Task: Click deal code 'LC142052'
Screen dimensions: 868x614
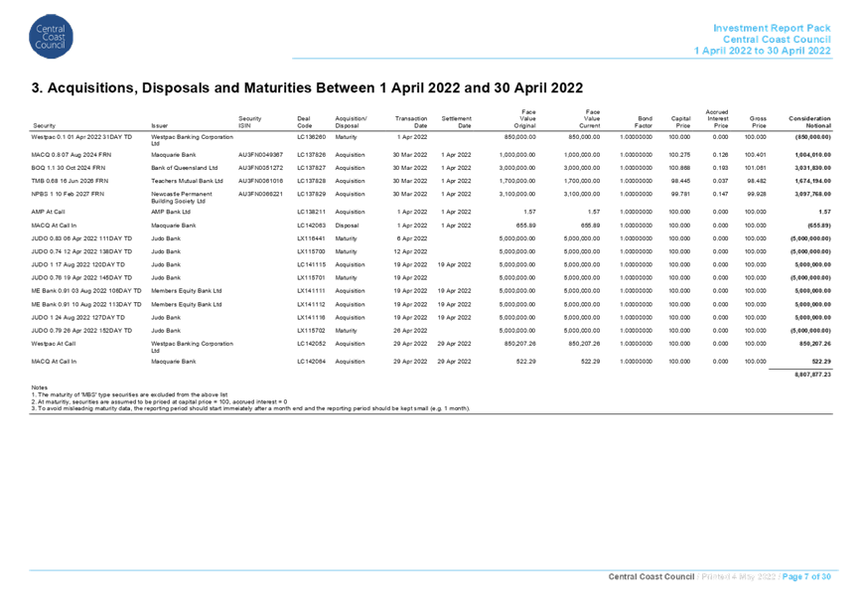Action: 312,344
